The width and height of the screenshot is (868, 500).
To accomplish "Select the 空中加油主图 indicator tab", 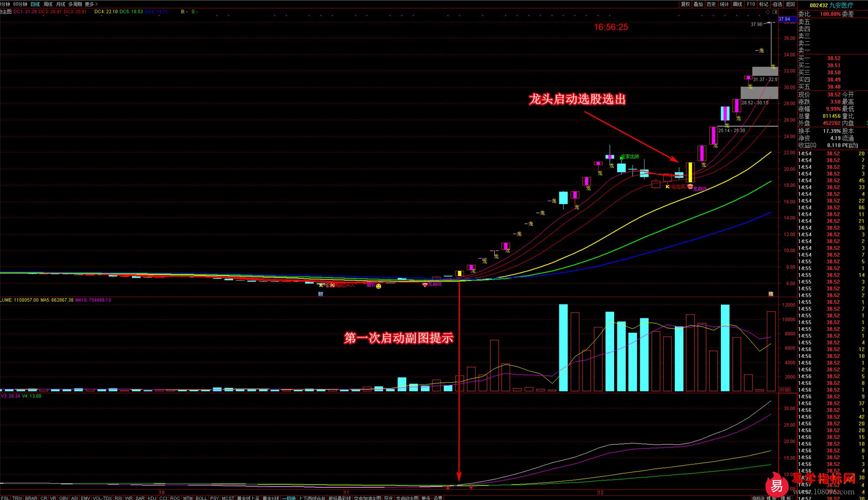I will point(367,498).
